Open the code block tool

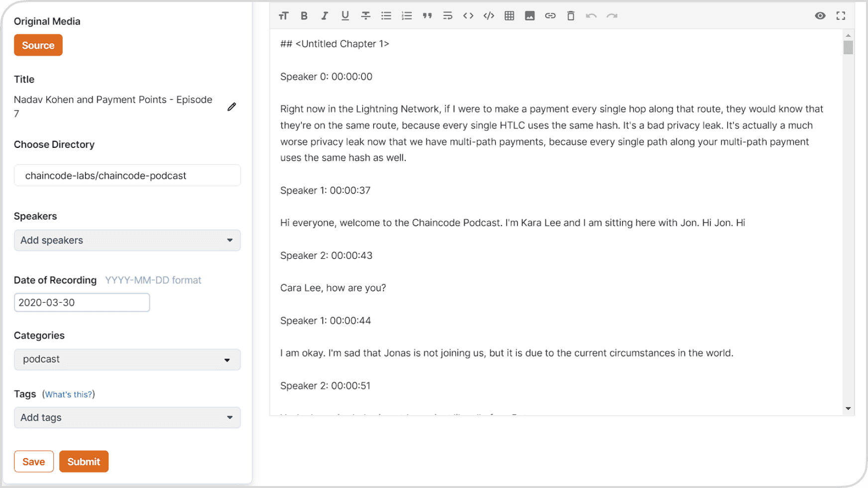tap(489, 15)
